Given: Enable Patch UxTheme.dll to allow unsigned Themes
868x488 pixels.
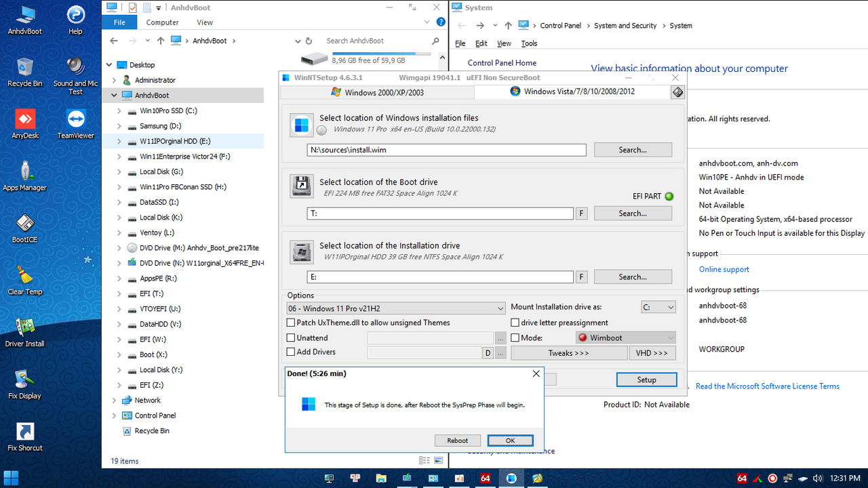Looking at the screenshot, I should [291, 323].
